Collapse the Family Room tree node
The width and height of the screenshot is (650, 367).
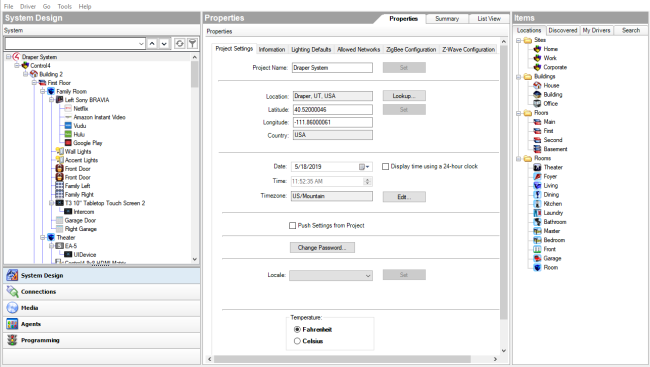coord(43,91)
